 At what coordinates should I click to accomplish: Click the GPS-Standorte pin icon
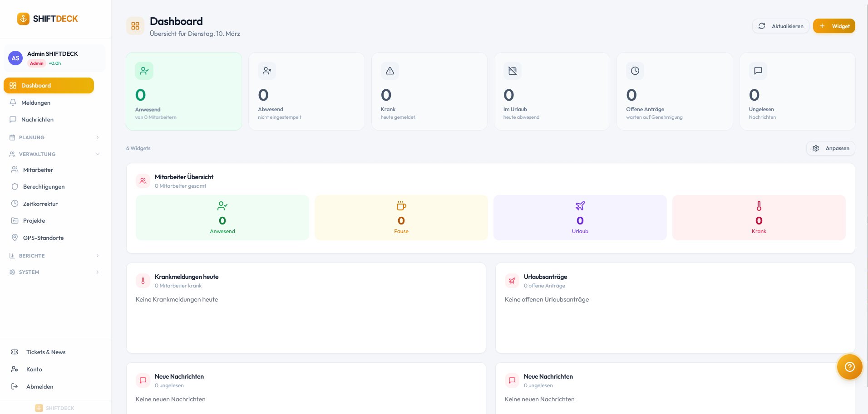pos(14,238)
